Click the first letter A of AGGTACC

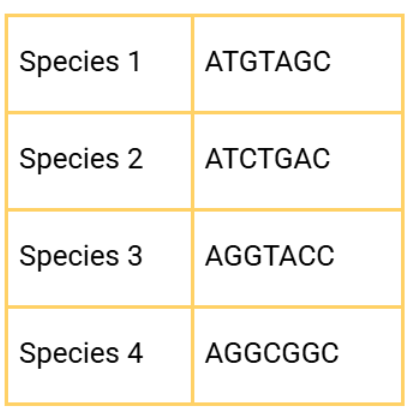coord(214,256)
